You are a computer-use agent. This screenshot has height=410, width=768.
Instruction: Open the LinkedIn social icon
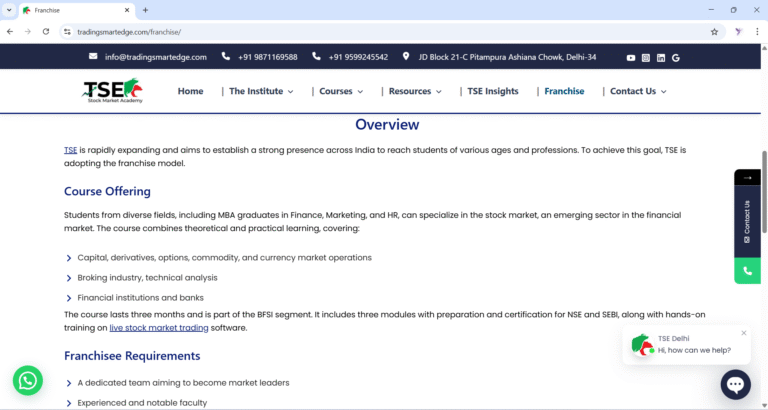[x=661, y=57]
